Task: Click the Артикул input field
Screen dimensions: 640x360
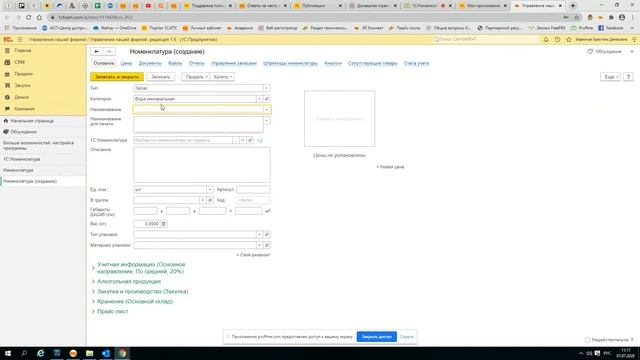Action: point(253,189)
